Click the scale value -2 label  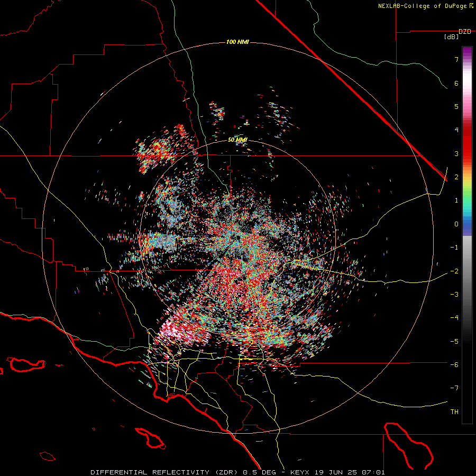coord(454,271)
